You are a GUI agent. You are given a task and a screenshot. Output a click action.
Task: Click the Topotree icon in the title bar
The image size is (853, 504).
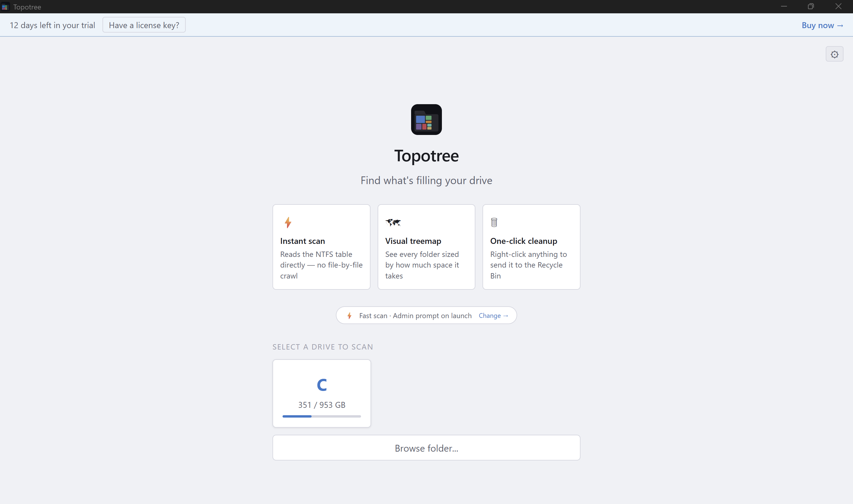5,7
